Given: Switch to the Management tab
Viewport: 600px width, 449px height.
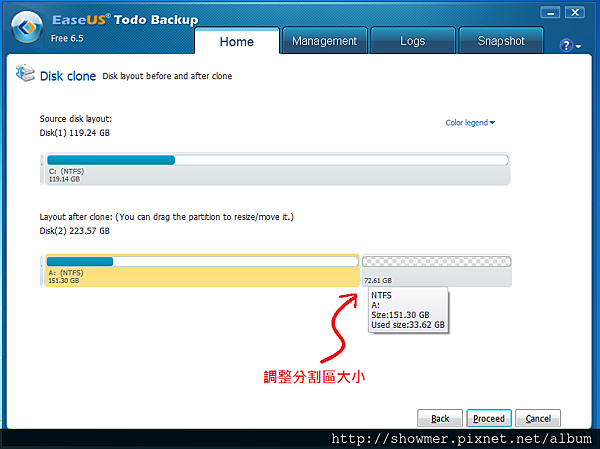Looking at the screenshot, I should [324, 41].
